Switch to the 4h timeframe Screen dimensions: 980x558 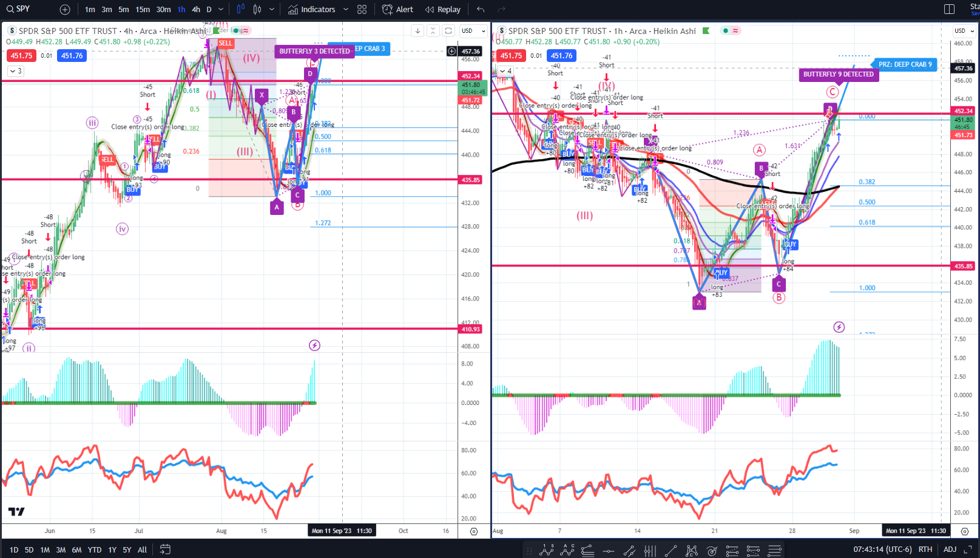click(196, 10)
